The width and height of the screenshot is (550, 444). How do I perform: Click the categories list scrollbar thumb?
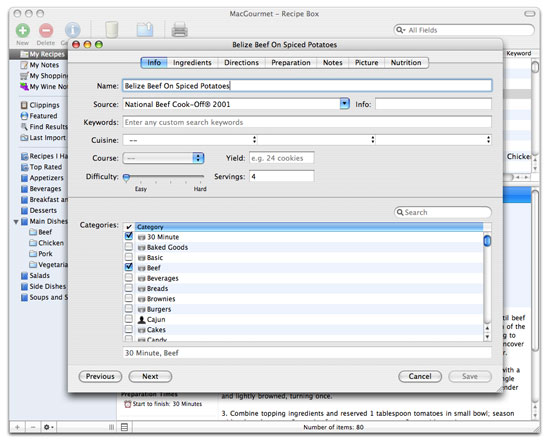tap(487, 241)
